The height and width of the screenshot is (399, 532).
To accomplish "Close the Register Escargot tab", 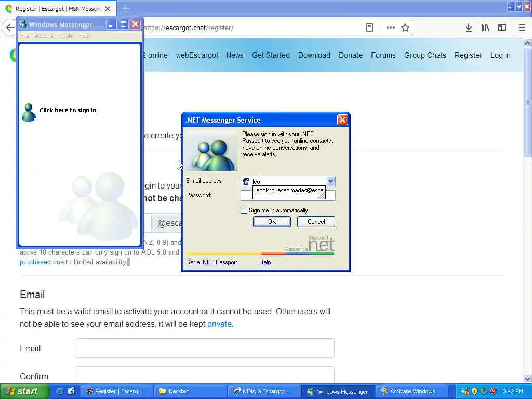I will click(x=108, y=9).
